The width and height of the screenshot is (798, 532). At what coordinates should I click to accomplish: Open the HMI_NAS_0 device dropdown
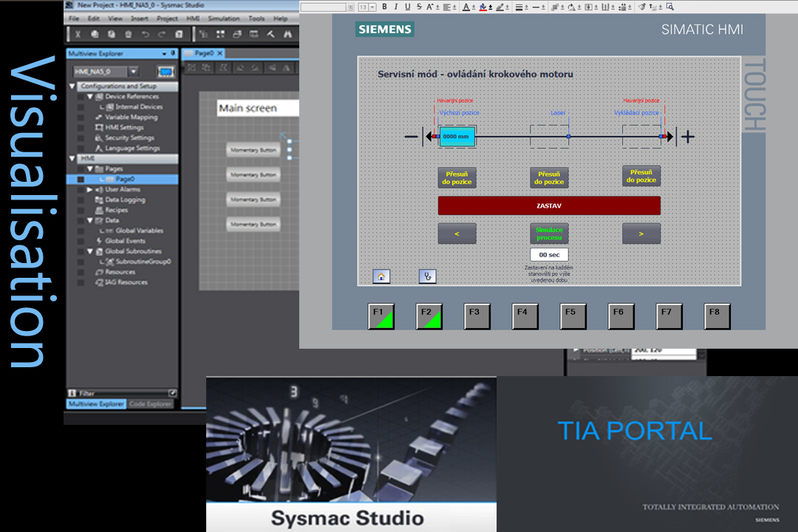point(133,72)
